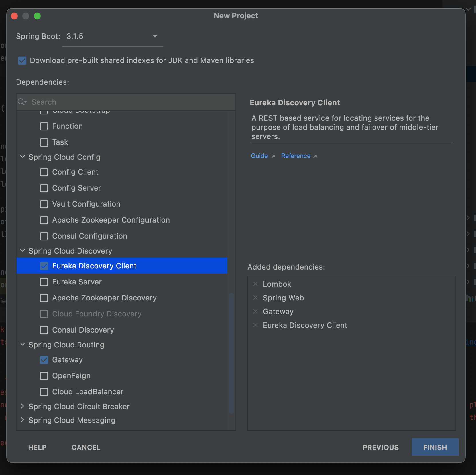
Task: Go back with the Previous button
Action: [x=381, y=447]
